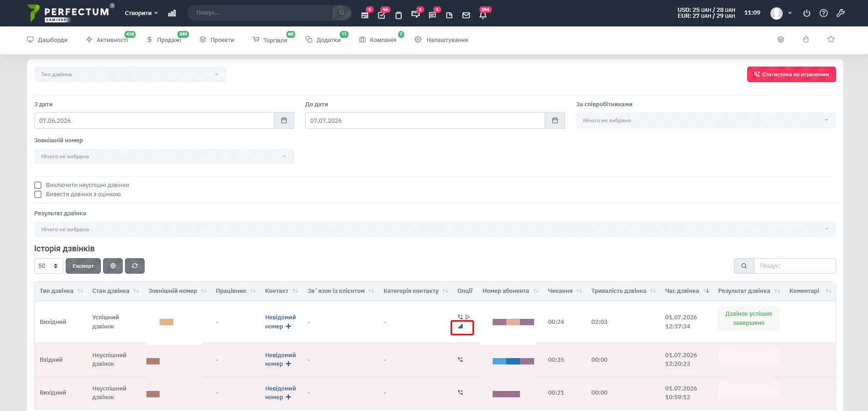Viewport: 868px width, 411px height.
Task: Click the power logout icon
Action: coord(807,13)
